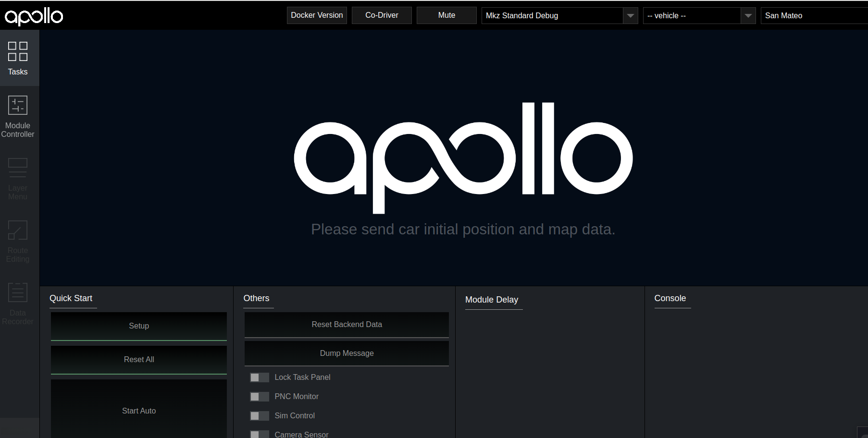Toggle the PNC Monitor switch

pos(260,397)
